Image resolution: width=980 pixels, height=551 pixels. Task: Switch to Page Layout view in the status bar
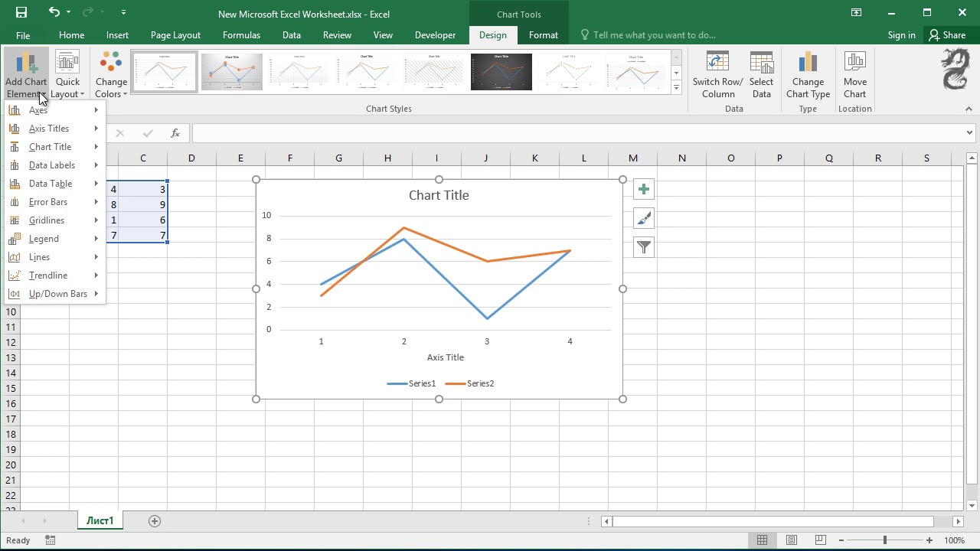792,540
